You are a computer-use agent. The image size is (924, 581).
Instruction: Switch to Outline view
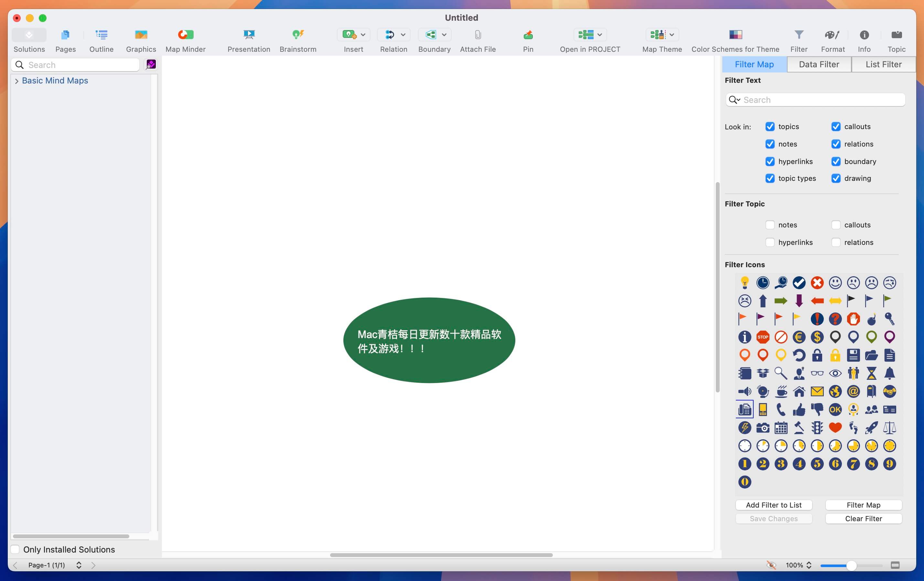tap(101, 38)
